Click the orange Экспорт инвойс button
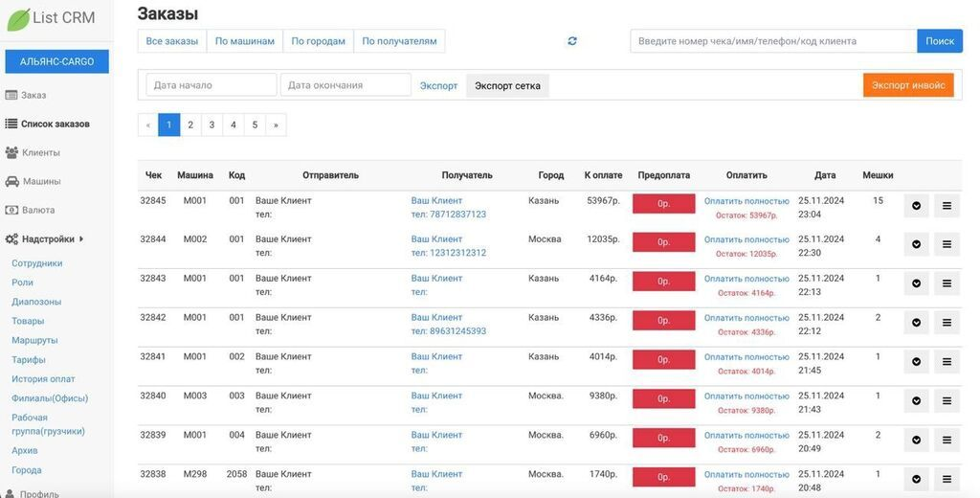 coord(907,85)
